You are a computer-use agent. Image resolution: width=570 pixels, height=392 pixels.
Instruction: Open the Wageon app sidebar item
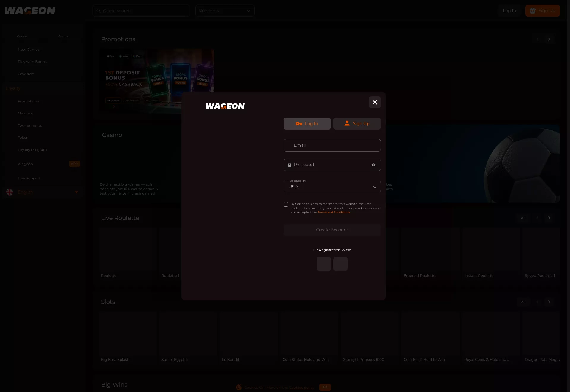click(x=25, y=164)
